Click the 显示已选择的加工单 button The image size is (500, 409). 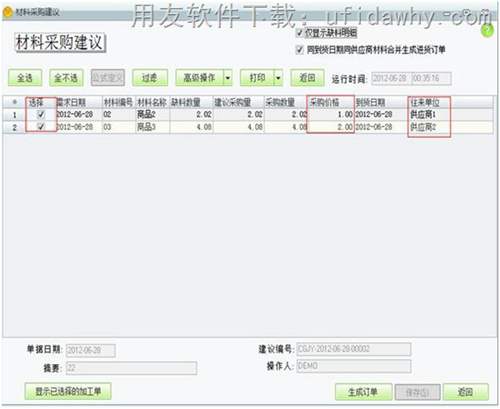[68, 391]
